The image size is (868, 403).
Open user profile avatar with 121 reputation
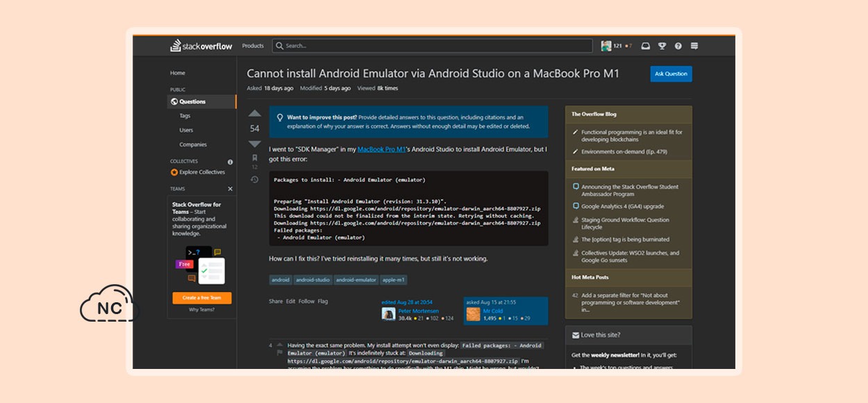[x=606, y=46]
